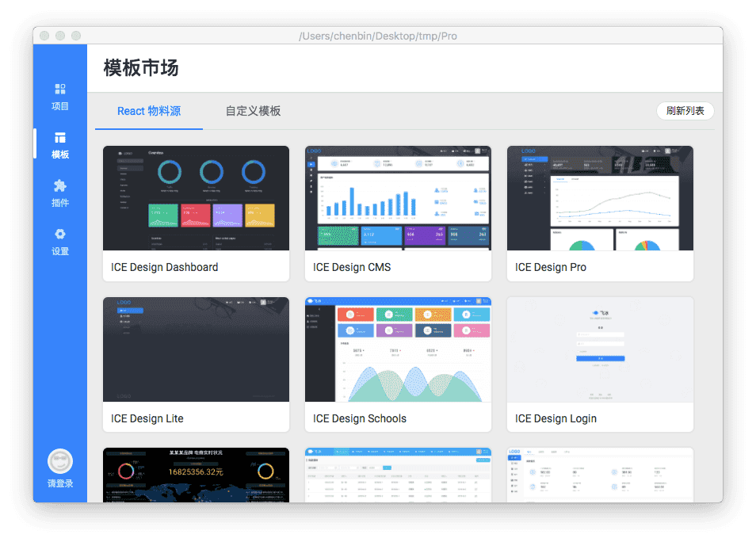Image resolution: width=756 pixels, height=542 pixels.
Task: Close the window with the first title-bar button
Action: coord(44,36)
